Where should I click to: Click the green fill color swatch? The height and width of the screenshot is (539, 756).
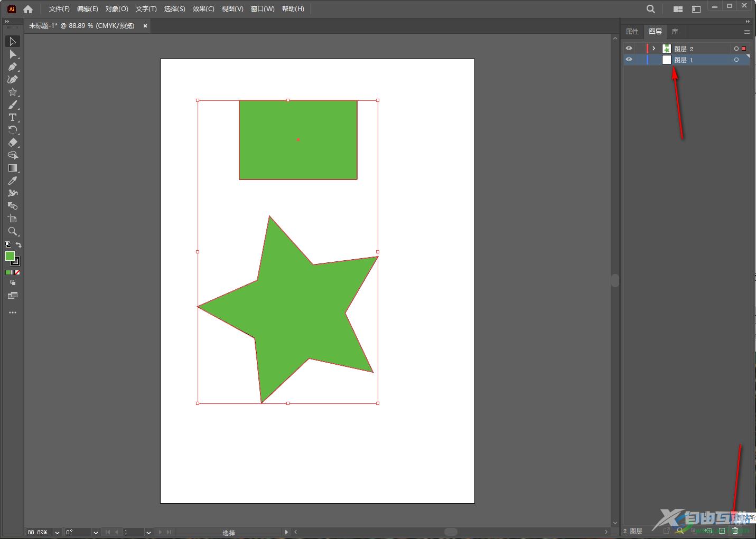[x=10, y=256]
